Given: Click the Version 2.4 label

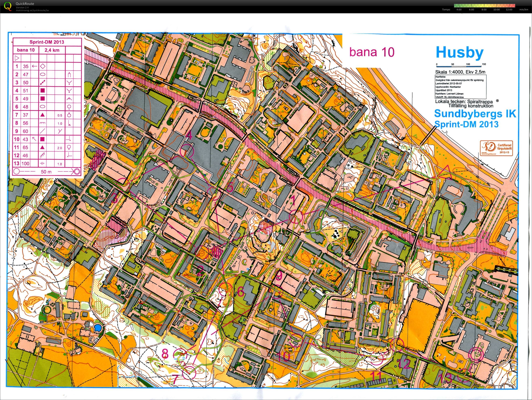Looking at the screenshot, I should (22, 7).
